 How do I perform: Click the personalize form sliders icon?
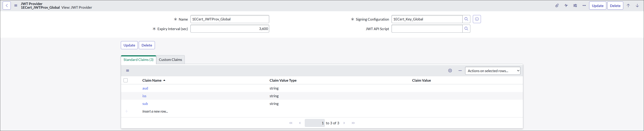click(x=575, y=6)
